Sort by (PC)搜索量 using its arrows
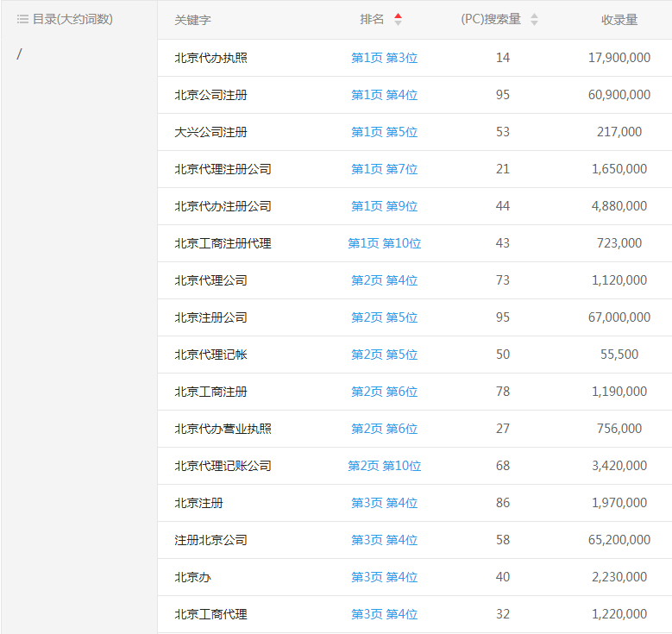Image resolution: width=672 pixels, height=634 pixels. pyautogui.click(x=534, y=19)
